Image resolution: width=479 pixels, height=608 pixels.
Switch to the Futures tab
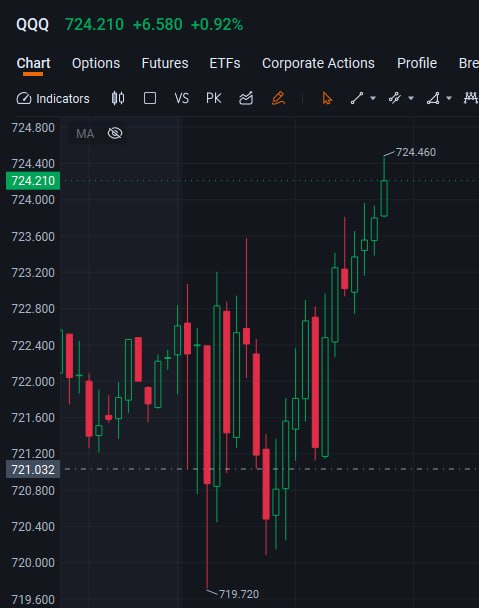point(165,63)
